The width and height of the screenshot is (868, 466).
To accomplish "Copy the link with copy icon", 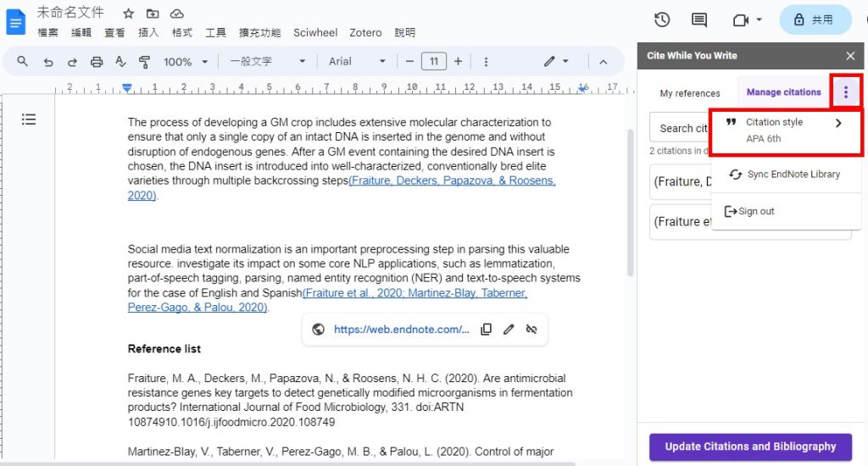I will click(x=486, y=330).
